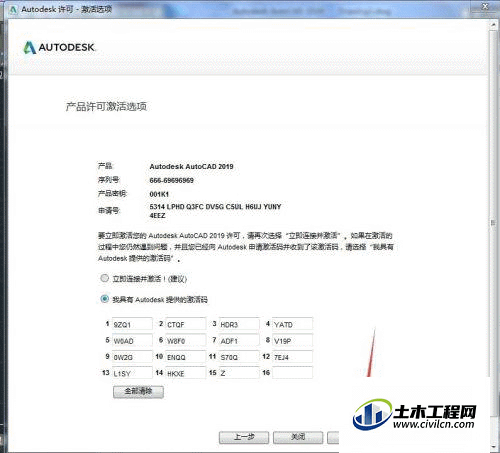This screenshot has width=500, height=453.
Task: Click activation code field 9 containing 0W2G
Action: [132, 357]
